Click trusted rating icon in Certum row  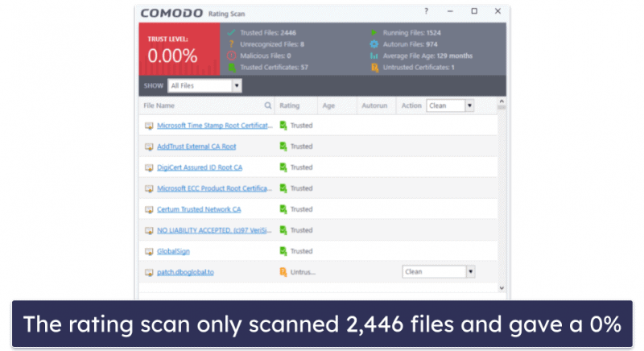click(283, 209)
